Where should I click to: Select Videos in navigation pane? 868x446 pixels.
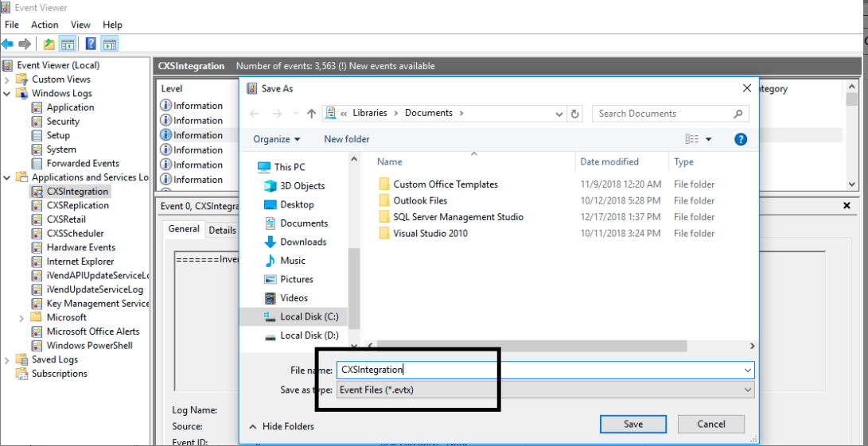pyautogui.click(x=286, y=298)
